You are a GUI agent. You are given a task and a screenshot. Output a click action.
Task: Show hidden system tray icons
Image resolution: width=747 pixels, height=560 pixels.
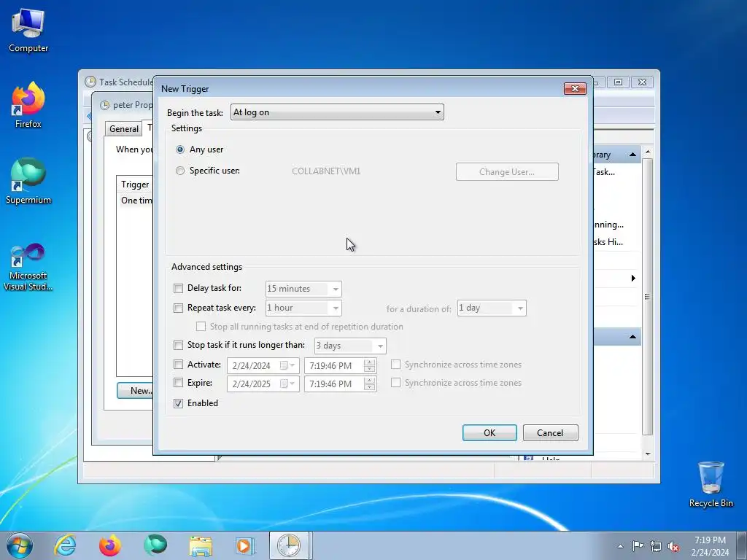pyautogui.click(x=620, y=546)
